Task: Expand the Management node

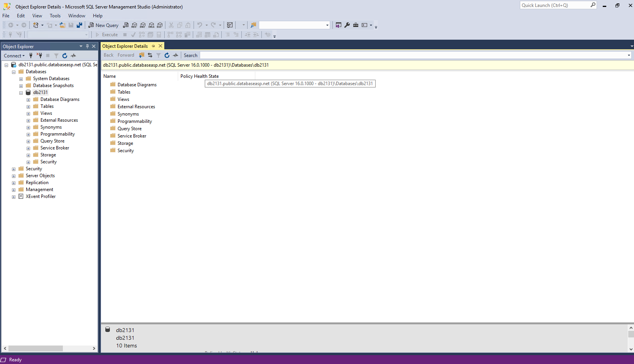Action: point(13,190)
